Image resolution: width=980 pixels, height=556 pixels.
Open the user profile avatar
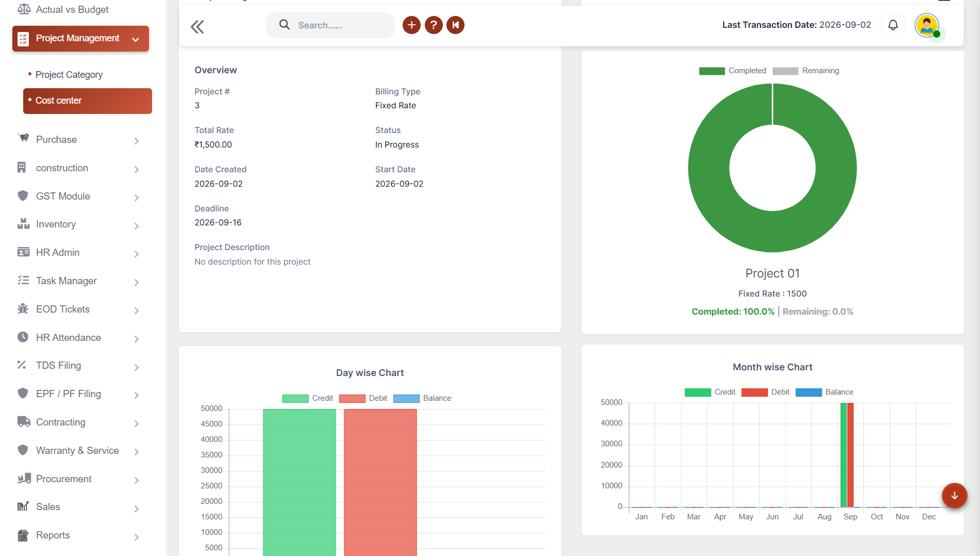927,25
